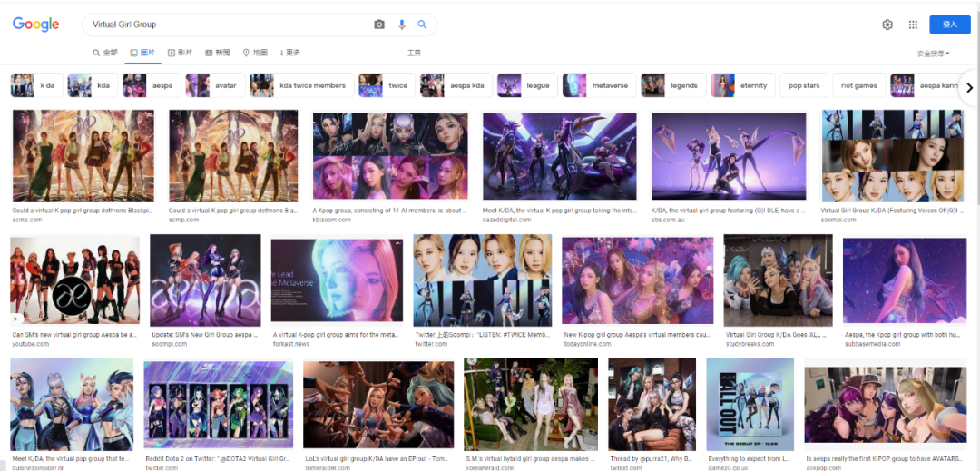Screen dimensions: 980x471
Task: Open dazeddigital.com K/DA image
Action: click(x=559, y=156)
